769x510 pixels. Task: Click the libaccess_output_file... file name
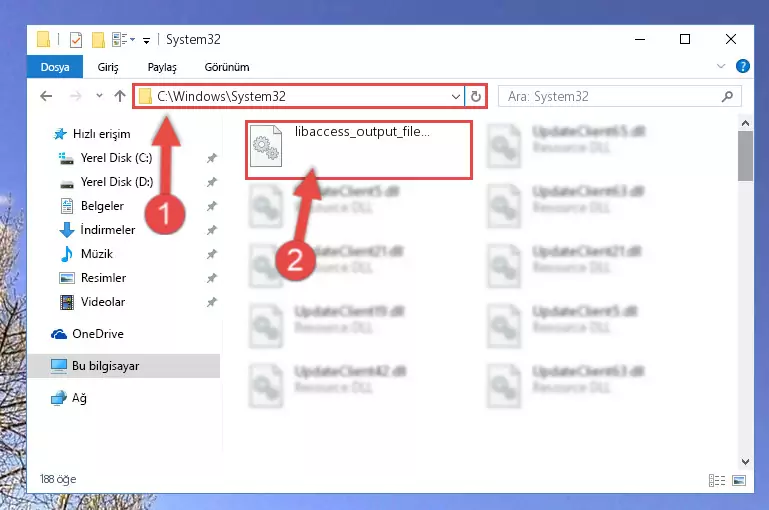362,131
